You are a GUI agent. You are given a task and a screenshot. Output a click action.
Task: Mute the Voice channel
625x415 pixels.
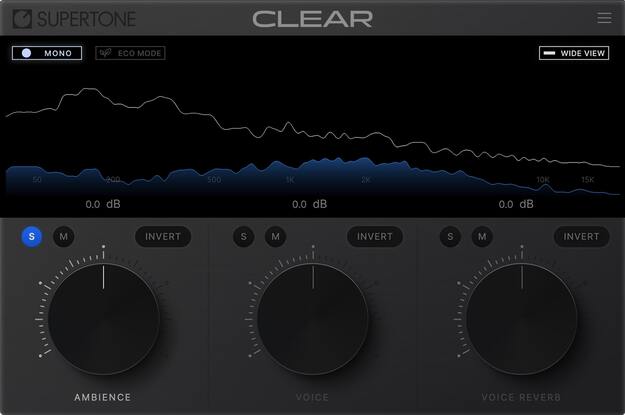point(275,236)
